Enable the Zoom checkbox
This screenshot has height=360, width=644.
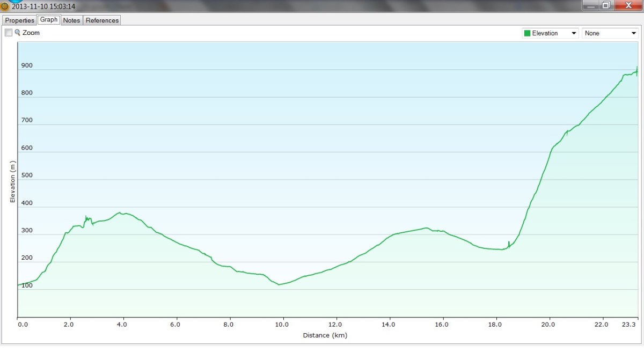pyautogui.click(x=9, y=33)
